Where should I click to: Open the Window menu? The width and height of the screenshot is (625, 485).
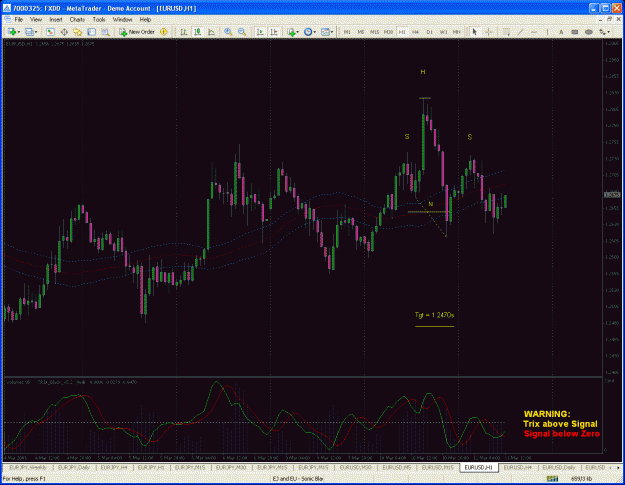[122, 19]
